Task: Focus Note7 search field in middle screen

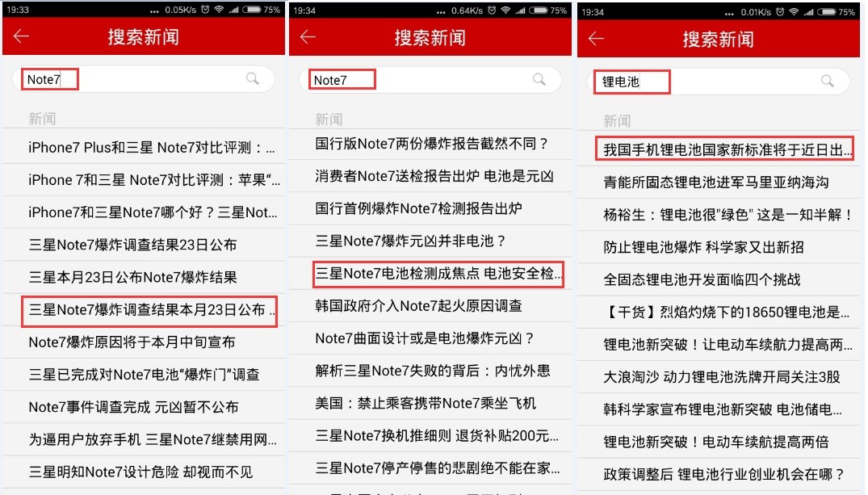Action: pyautogui.click(x=430, y=80)
